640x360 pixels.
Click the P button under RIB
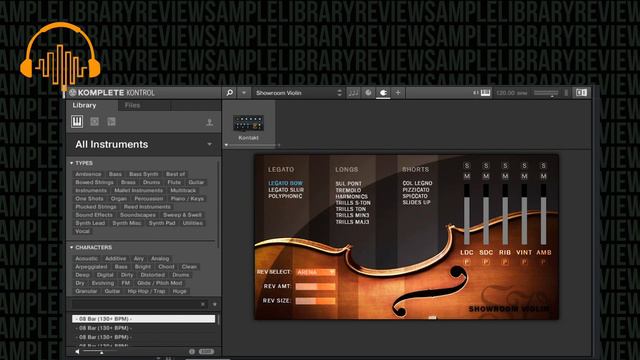click(505, 262)
